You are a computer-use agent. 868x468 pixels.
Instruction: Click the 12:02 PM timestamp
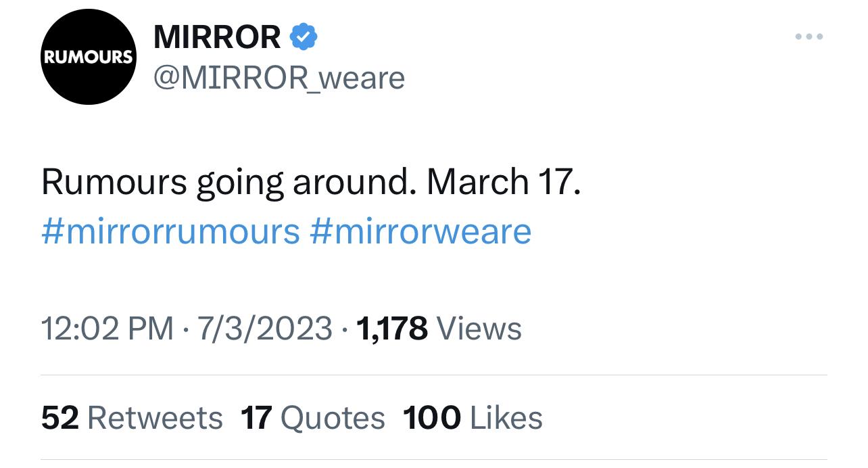[107, 329]
